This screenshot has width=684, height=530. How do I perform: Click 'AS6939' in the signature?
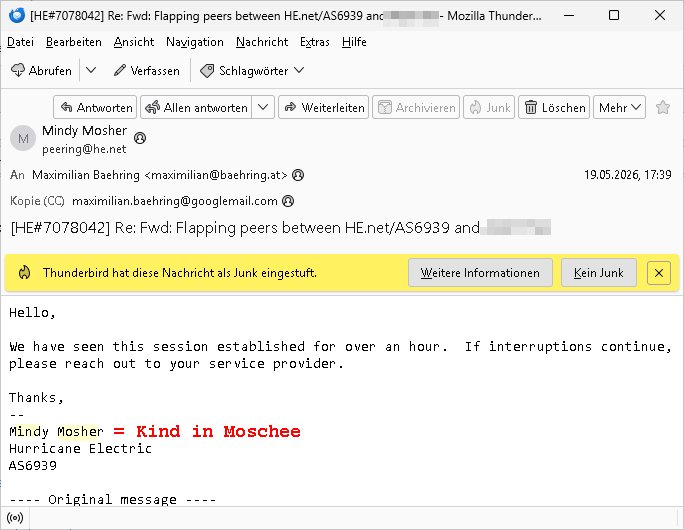point(33,465)
